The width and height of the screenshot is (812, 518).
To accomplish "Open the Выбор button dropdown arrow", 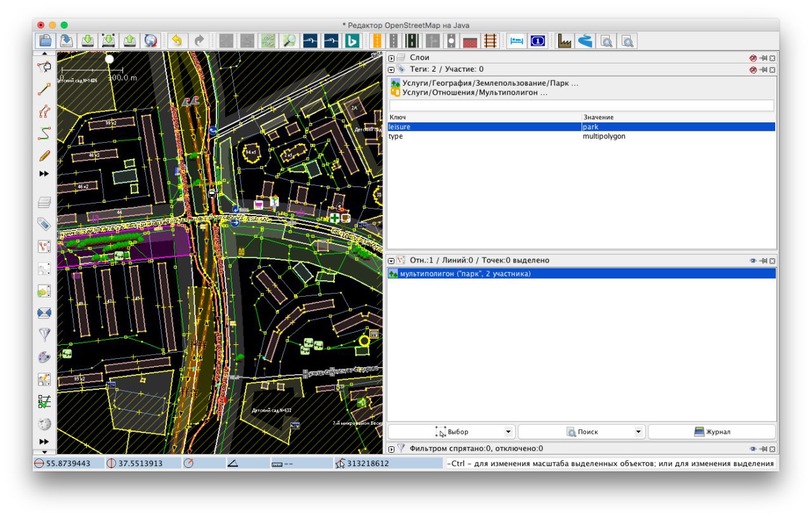I will point(508,432).
